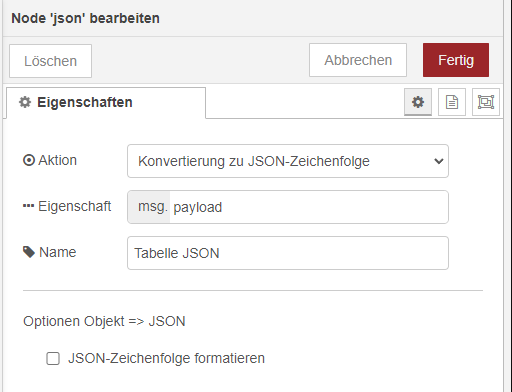This screenshot has width=512, height=392.
Task: Click the tag icon beside Name
Action: tap(29, 252)
